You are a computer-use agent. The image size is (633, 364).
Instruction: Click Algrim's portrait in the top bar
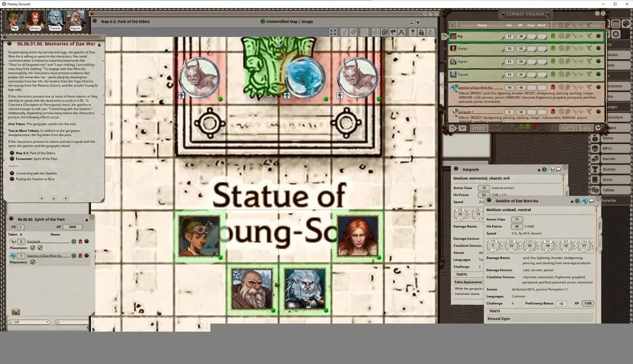click(x=75, y=19)
